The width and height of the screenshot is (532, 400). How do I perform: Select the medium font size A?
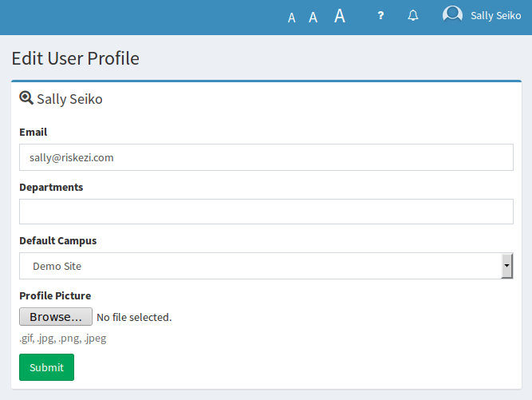[x=313, y=17]
